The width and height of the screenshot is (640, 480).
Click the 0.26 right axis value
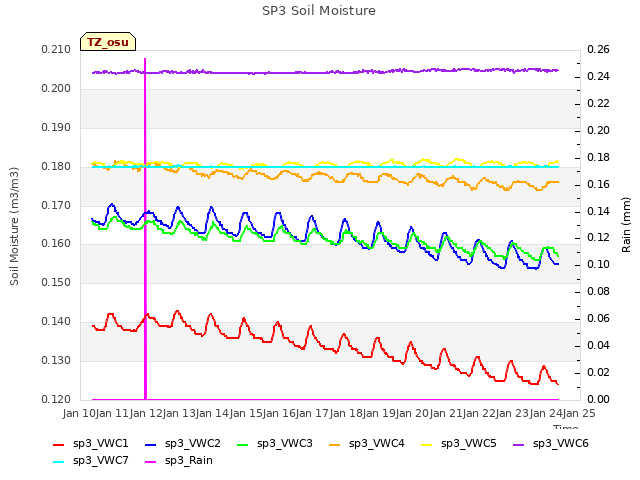point(598,50)
